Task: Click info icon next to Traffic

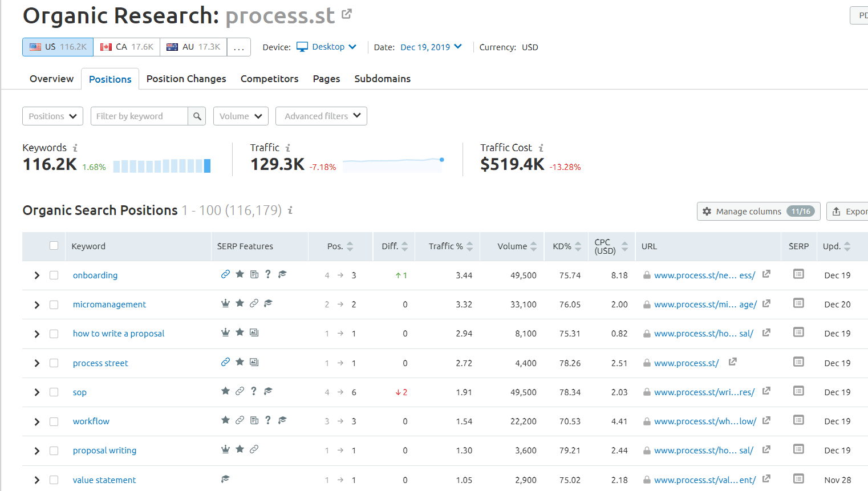Action: (x=287, y=148)
